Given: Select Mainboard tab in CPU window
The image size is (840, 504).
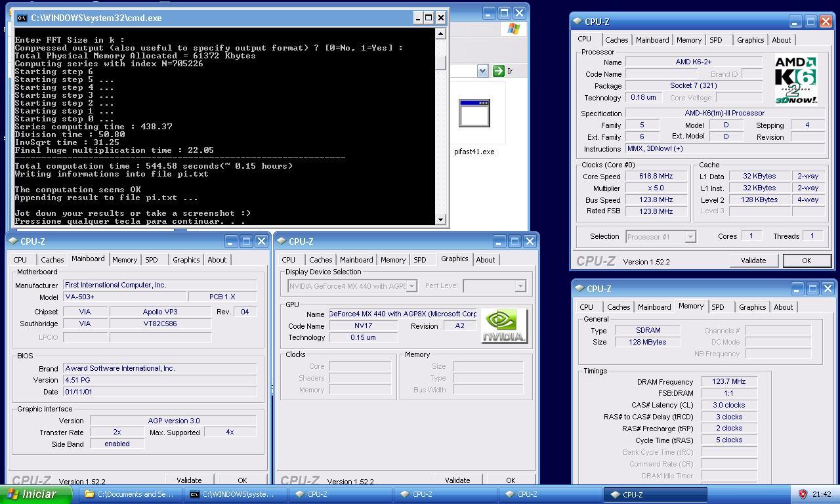Looking at the screenshot, I should coord(652,40).
